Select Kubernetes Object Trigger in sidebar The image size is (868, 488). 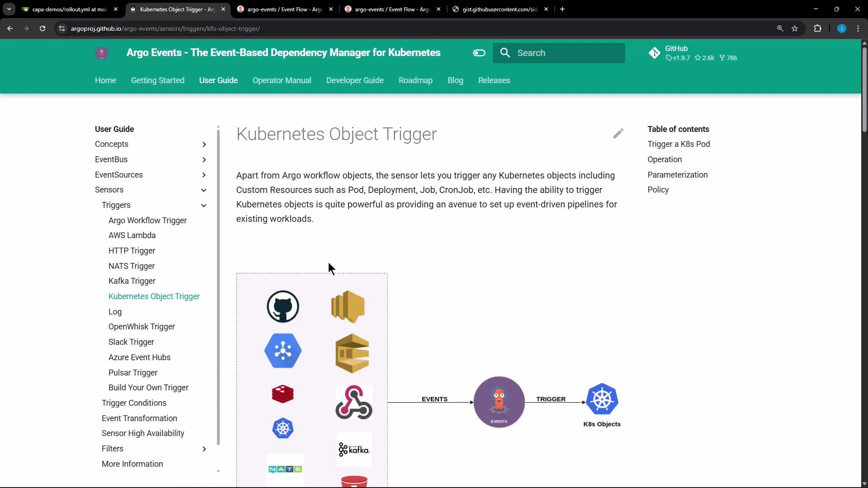point(154,296)
